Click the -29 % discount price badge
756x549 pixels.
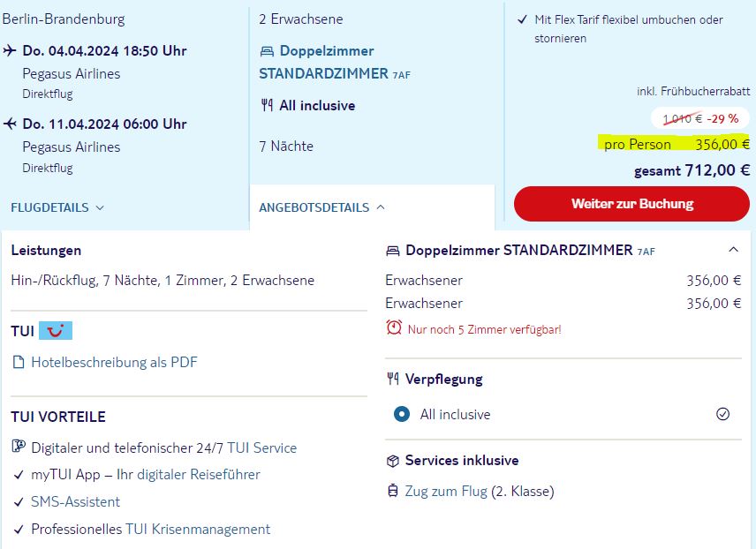[x=700, y=118]
